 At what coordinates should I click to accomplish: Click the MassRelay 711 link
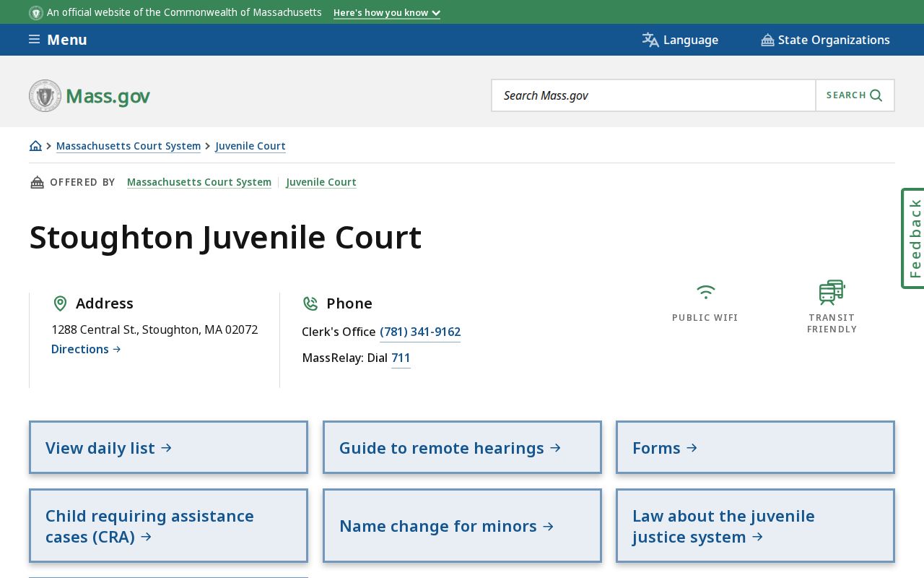401,358
